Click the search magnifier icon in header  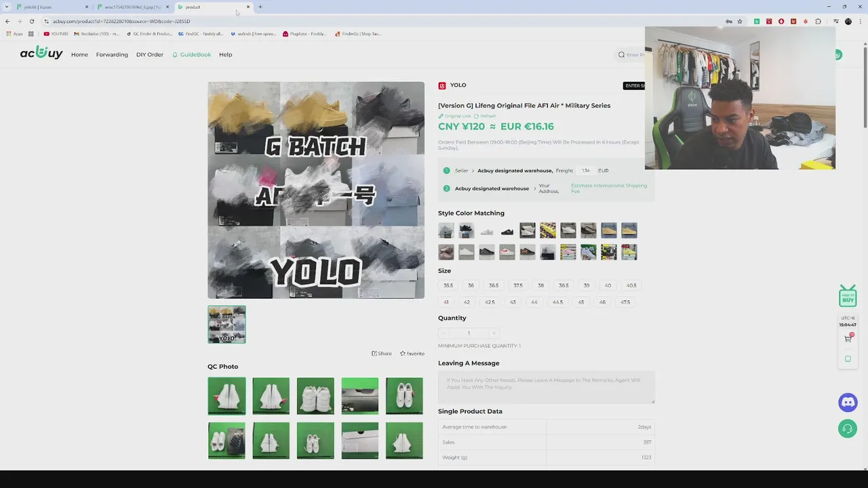621,55
